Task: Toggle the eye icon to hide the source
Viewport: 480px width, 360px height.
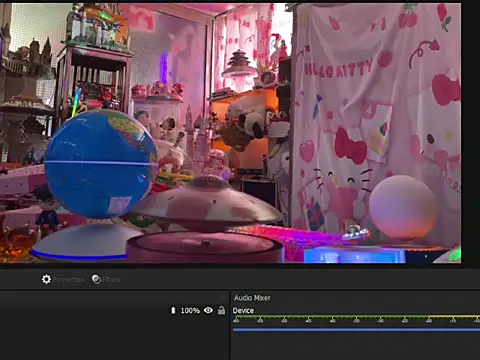Action: click(x=208, y=310)
